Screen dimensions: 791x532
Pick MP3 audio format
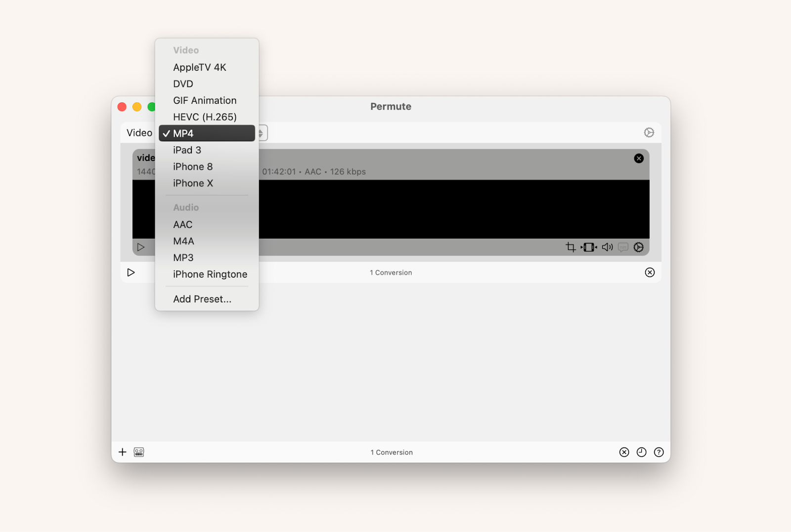(x=183, y=258)
